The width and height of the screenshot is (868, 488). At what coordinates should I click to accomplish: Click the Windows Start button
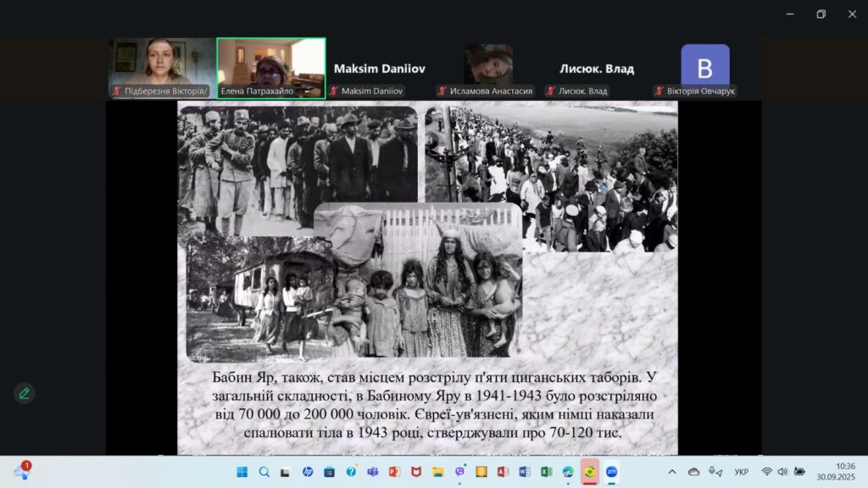[242, 472]
